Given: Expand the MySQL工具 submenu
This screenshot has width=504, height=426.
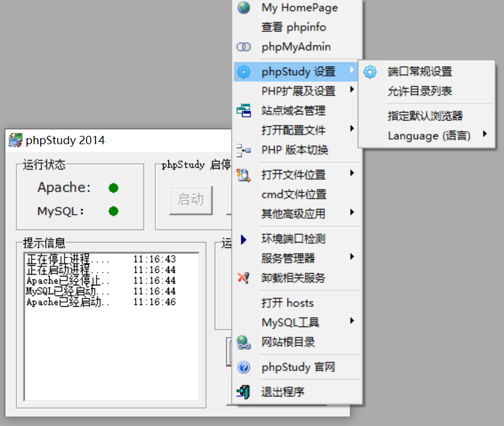Looking at the screenshot, I should (352, 320).
